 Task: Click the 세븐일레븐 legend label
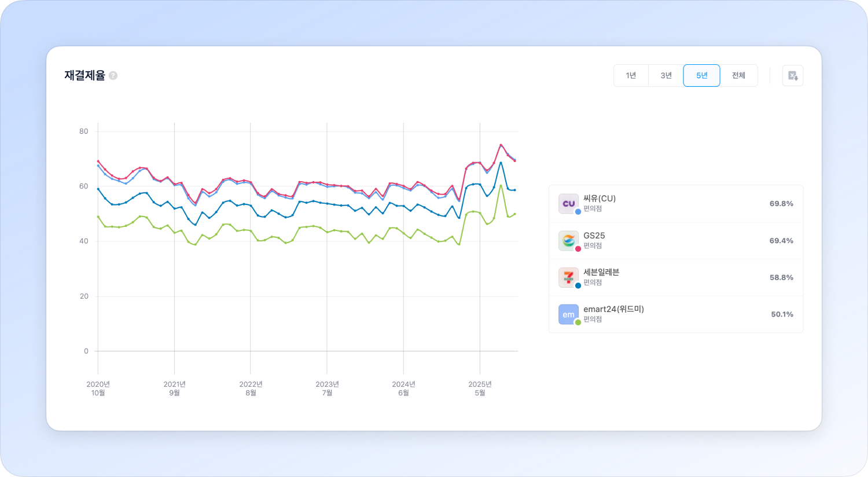point(601,272)
